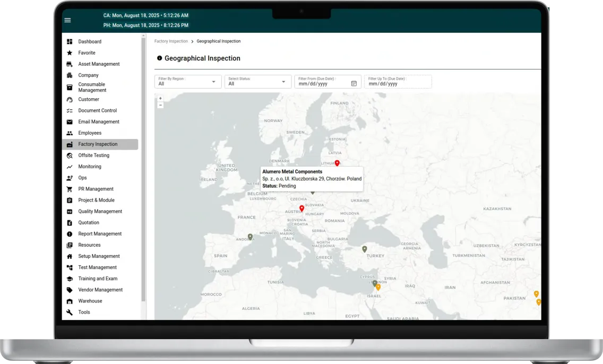Open the Select Status dropdown

tap(283, 82)
